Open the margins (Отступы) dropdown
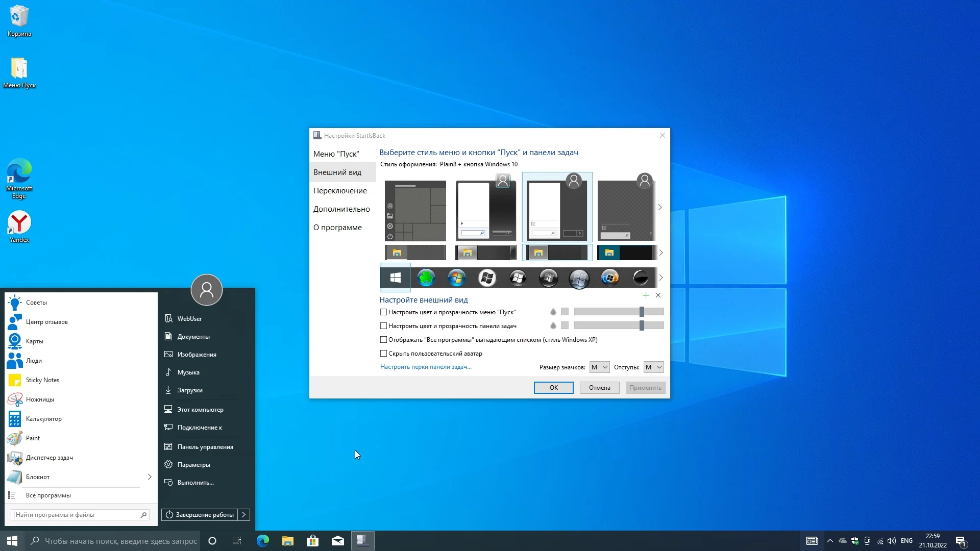 (x=653, y=367)
